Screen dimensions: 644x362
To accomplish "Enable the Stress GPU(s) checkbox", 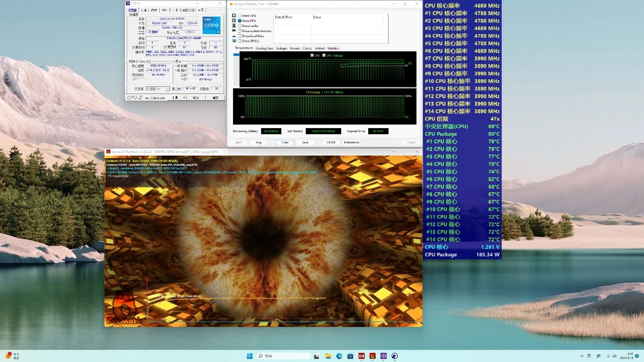I will coord(240,41).
